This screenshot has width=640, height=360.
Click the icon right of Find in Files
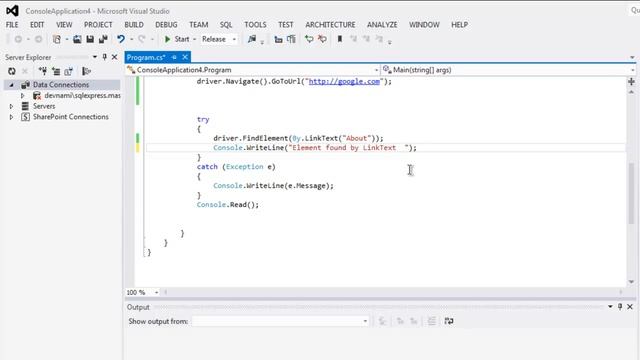point(278,39)
